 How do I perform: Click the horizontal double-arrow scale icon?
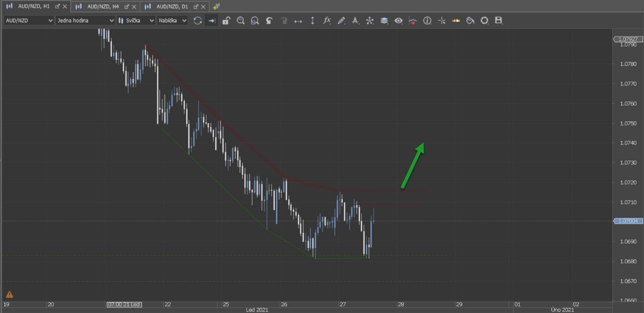tap(298, 20)
